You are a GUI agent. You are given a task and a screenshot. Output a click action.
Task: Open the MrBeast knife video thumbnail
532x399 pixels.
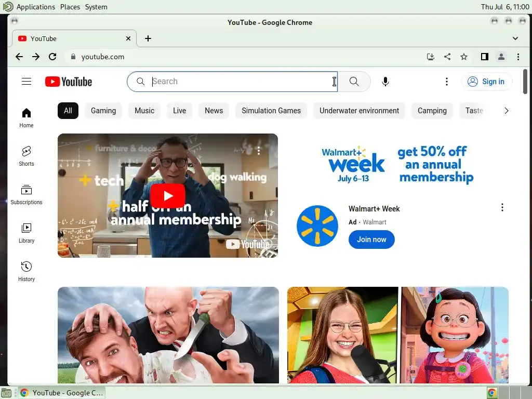(168, 335)
